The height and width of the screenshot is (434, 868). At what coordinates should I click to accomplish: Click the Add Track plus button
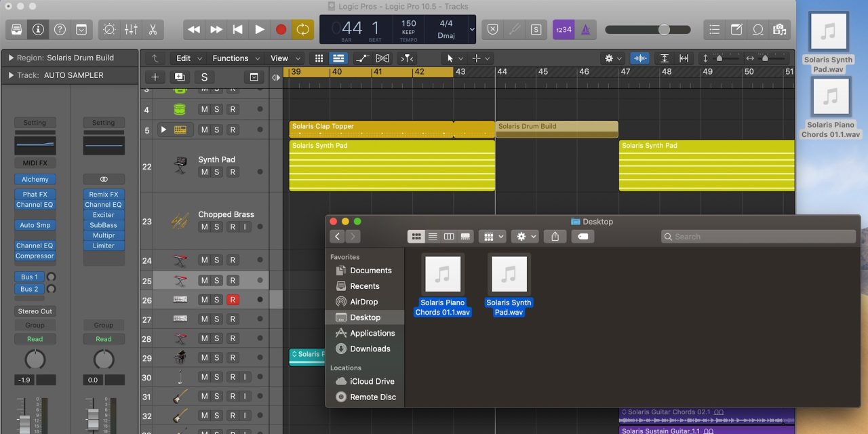coord(155,77)
